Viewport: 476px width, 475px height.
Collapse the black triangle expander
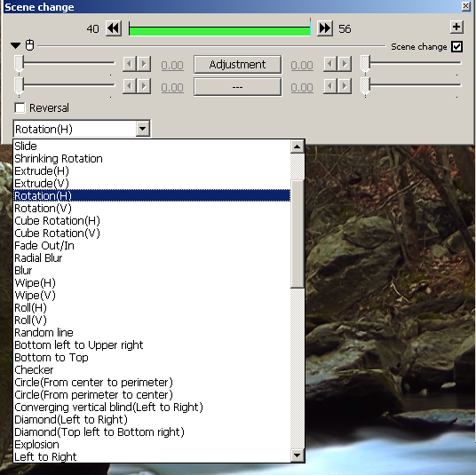(15, 46)
